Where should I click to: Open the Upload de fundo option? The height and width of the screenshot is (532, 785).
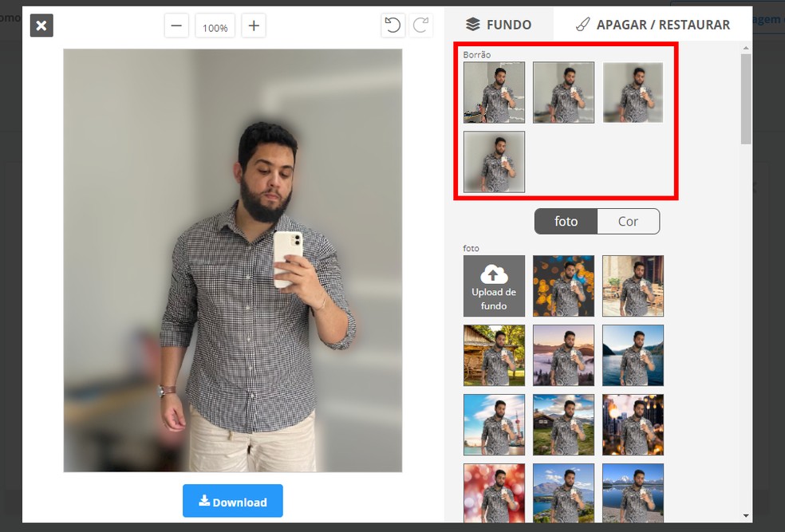pos(494,286)
